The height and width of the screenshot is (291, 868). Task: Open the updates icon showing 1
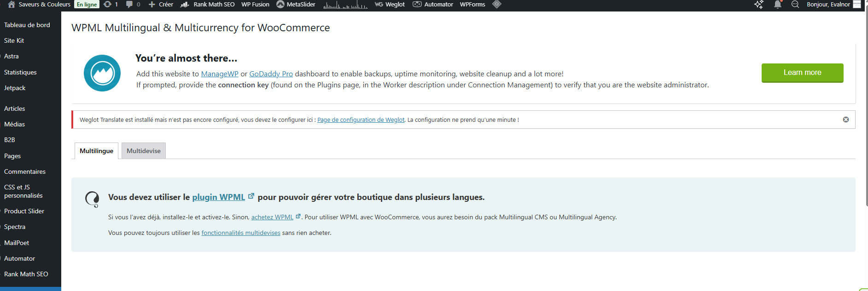[x=111, y=4]
